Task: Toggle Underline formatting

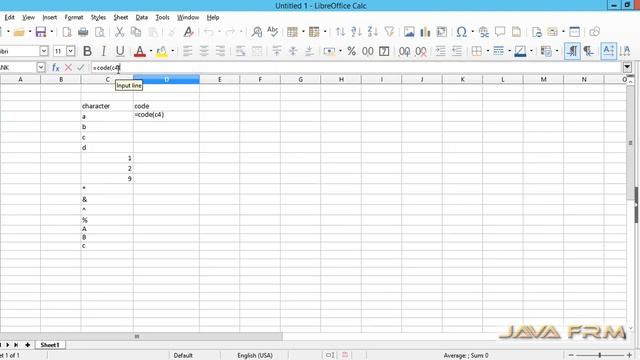Action: (x=120, y=51)
